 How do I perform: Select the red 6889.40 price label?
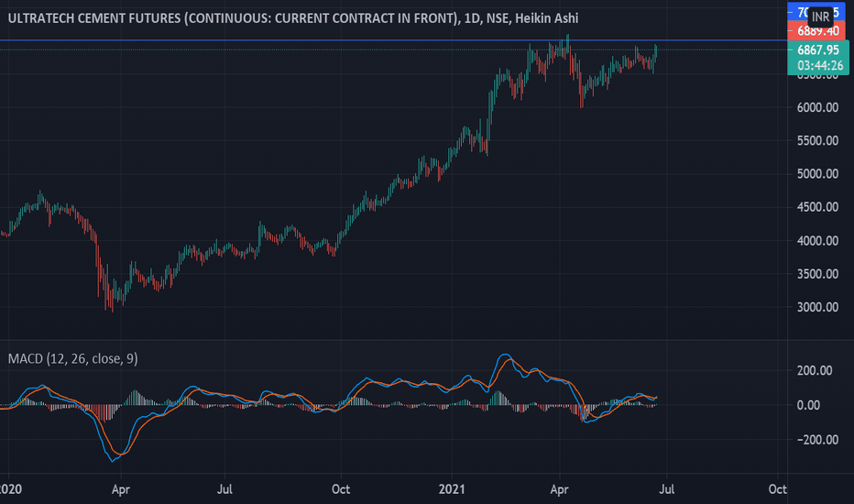[x=818, y=31]
